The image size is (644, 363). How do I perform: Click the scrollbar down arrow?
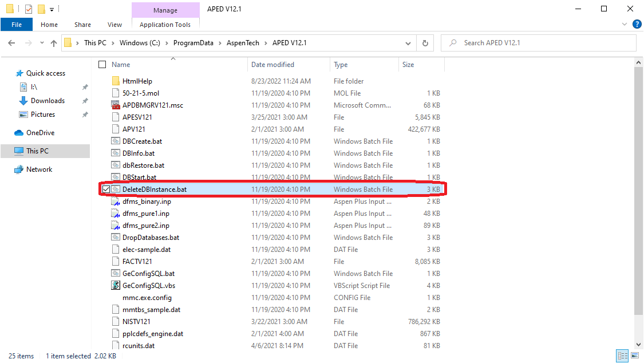pos(638,345)
